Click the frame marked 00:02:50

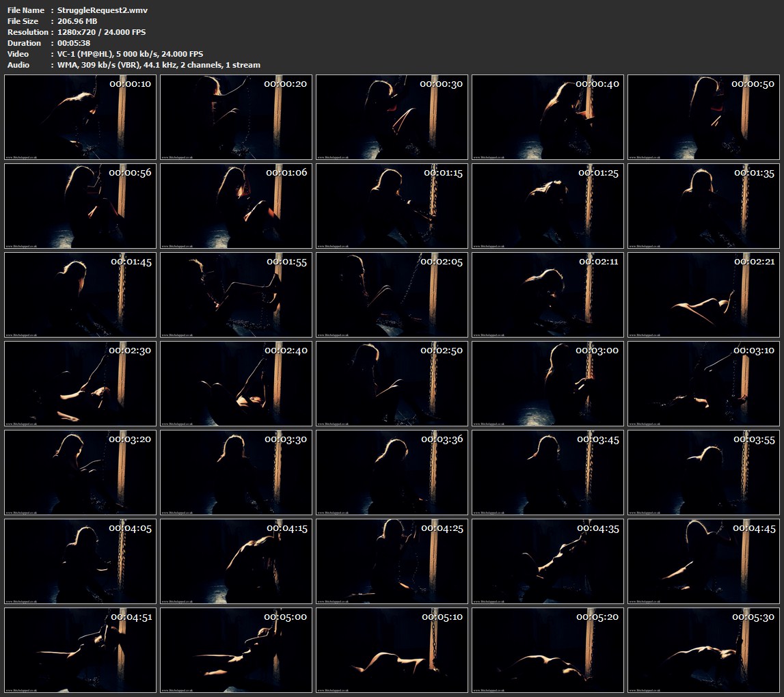tap(392, 383)
